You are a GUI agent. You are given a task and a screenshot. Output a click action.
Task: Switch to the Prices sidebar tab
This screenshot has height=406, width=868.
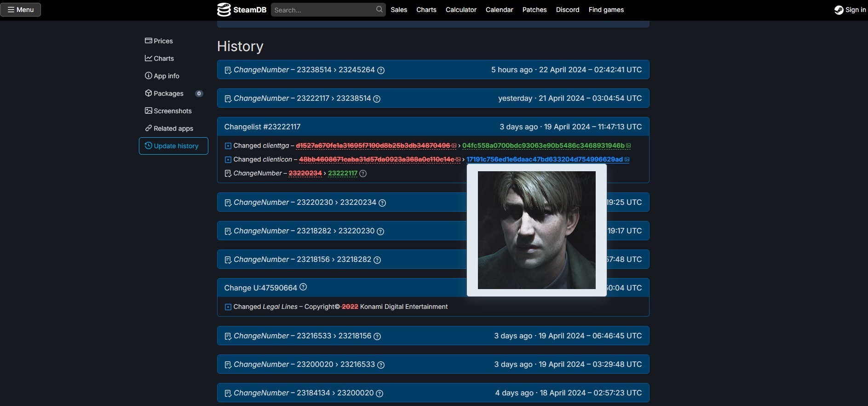[x=173, y=41]
